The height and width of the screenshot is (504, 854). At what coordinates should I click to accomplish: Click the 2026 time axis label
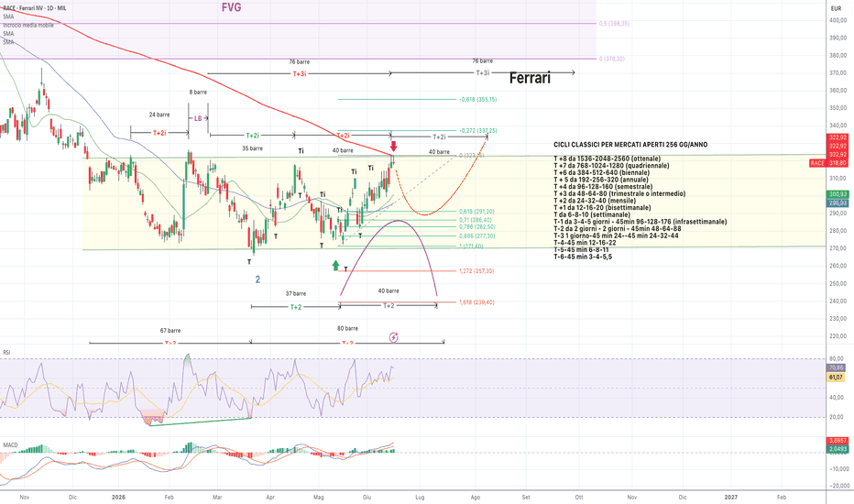coord(118,498)
